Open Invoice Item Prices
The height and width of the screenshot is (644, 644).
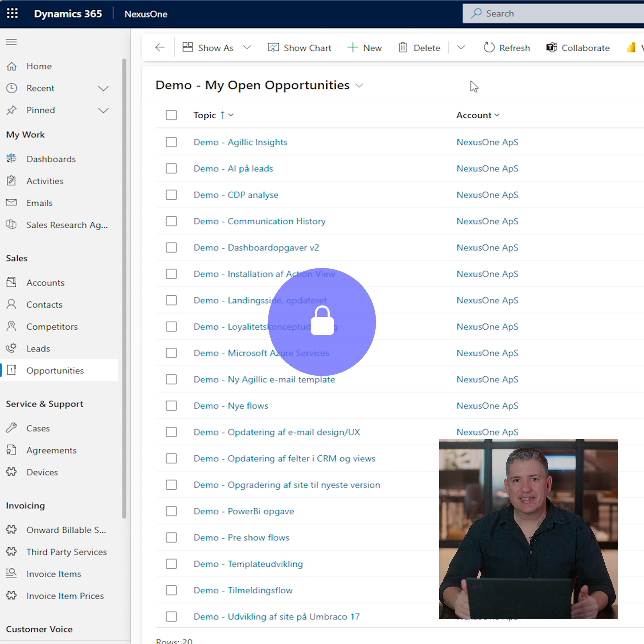[65, 596]
